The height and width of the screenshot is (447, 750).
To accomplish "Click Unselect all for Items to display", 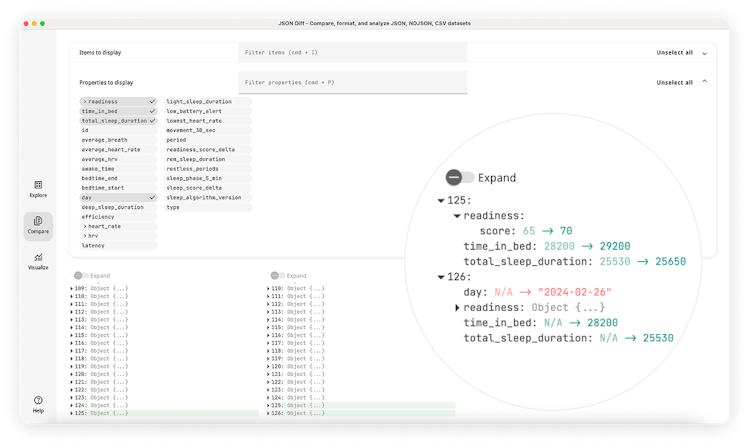I will pos(674,52).
